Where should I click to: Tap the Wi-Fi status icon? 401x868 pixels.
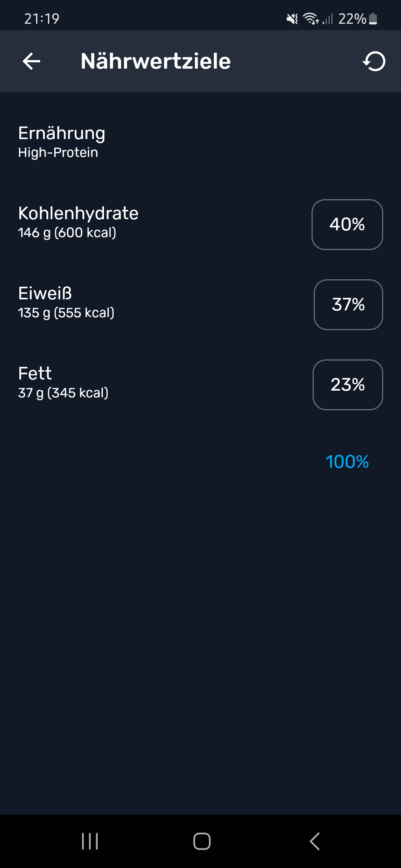coord(311,19)
